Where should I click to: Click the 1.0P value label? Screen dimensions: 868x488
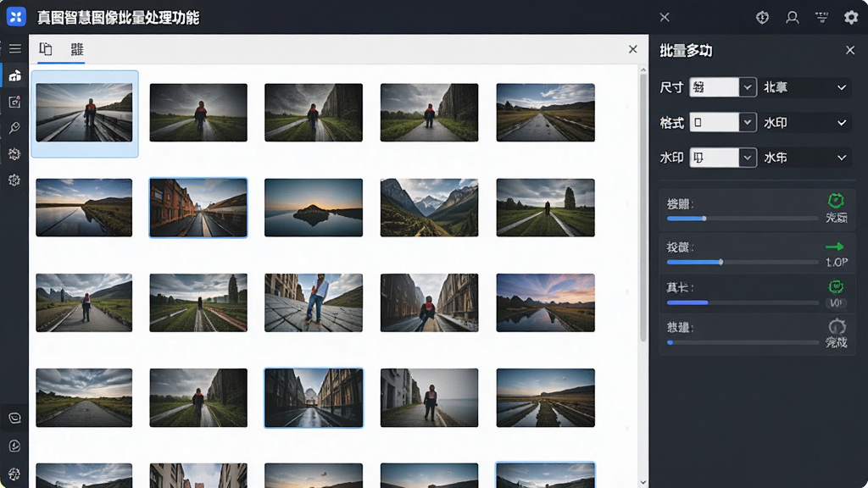tap(837, 263)
